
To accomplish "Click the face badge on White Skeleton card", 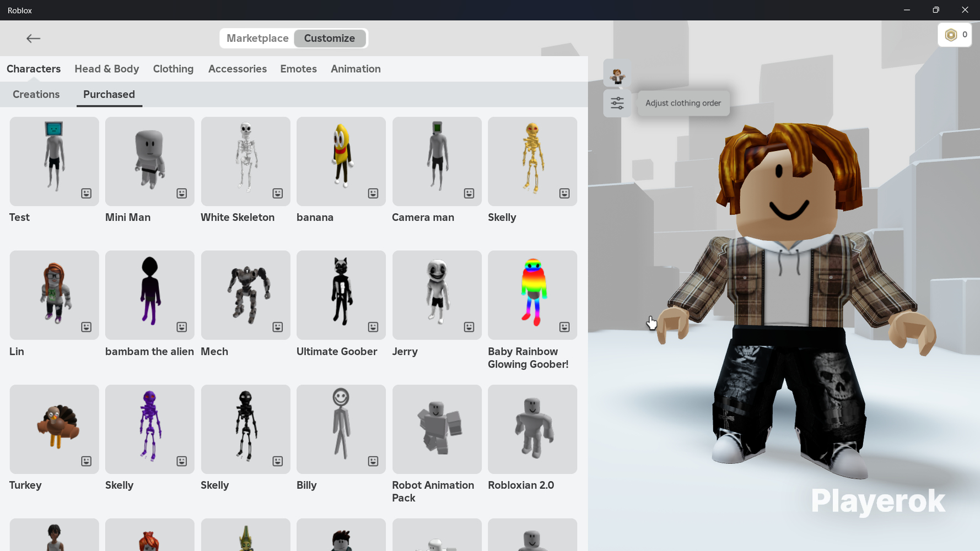I will [x=277, y=193].
